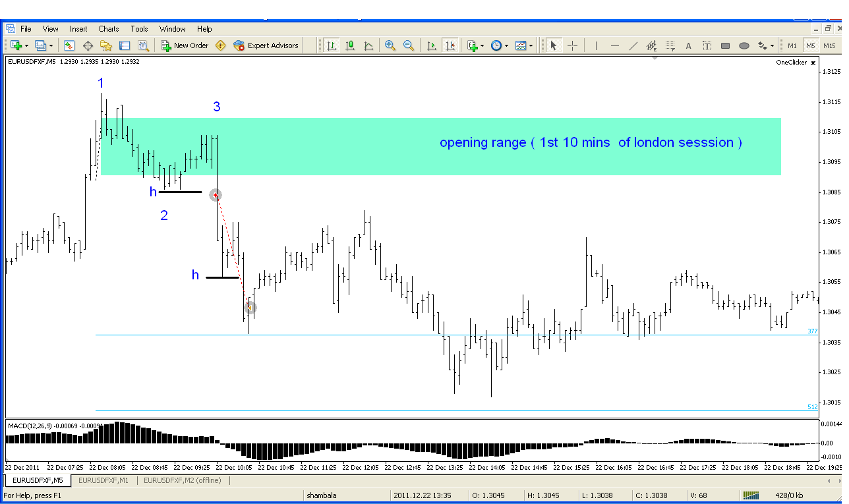
Task: Click the Zoom In magnifier icon
Action: pyautogui.click(x=390, y=45)
